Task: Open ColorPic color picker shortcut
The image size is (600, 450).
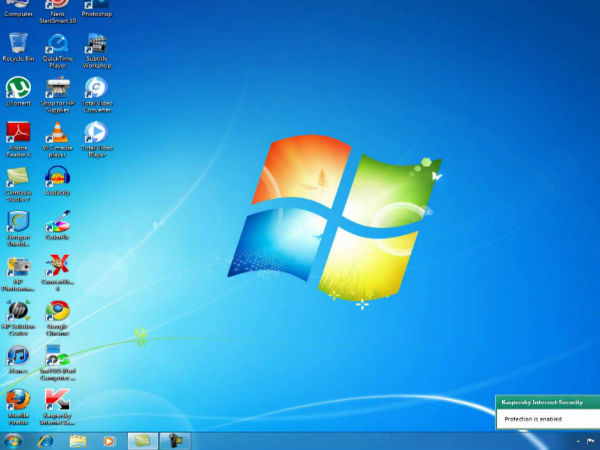Action: click(57, 225)
